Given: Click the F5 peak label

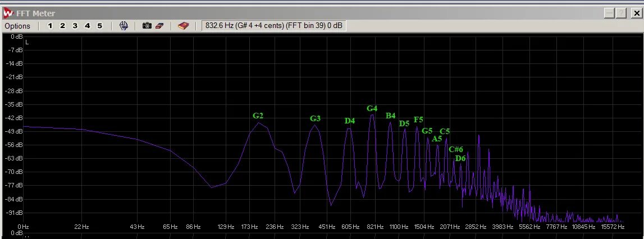Looking at the screenshot, I should click(x=418, y=120).
